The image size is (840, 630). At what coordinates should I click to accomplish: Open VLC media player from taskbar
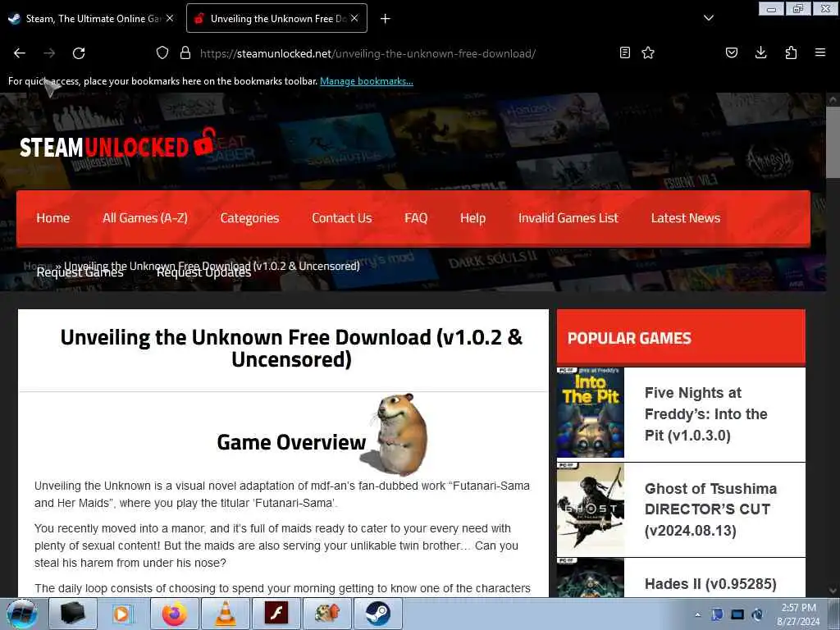pos(226,614)
